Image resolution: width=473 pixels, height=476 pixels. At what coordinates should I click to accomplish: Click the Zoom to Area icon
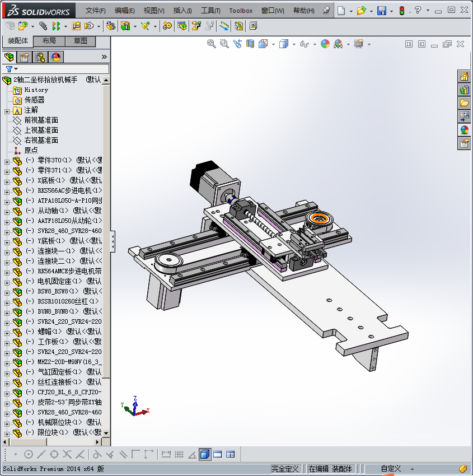[x=224, y=44]
